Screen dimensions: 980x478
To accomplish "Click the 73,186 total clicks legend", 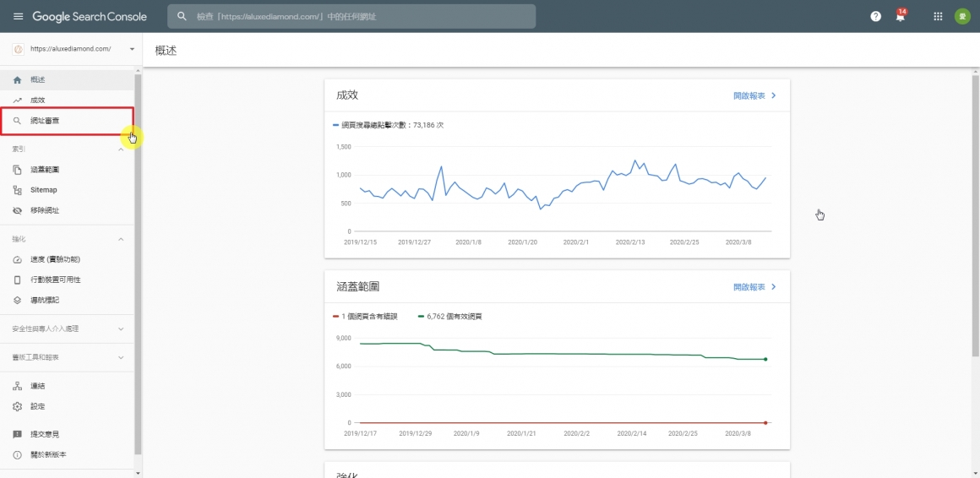I will (389, 125).
